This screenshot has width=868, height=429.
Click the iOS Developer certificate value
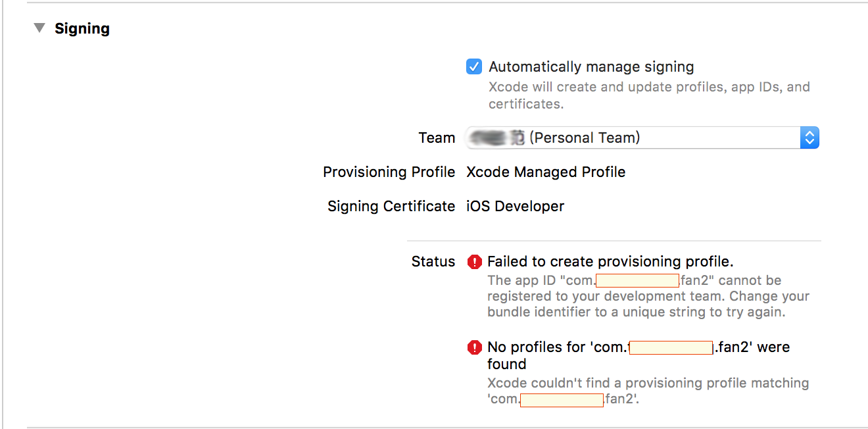pyautogui.click(x=515, y=206)
